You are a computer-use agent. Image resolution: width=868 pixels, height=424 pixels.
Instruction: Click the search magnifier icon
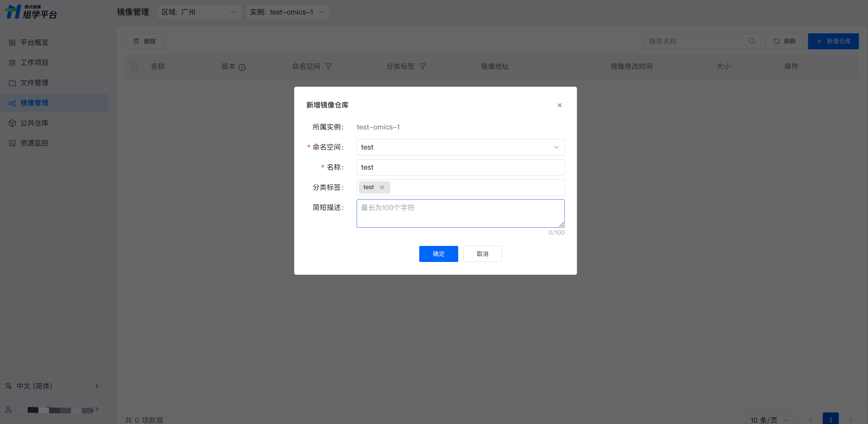[x=752, y=41]
